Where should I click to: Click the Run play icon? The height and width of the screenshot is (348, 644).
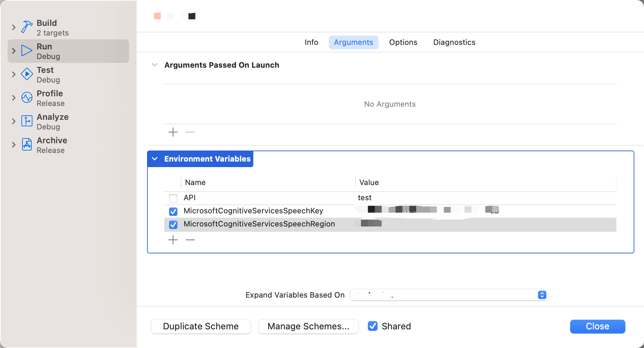(27, 50)
